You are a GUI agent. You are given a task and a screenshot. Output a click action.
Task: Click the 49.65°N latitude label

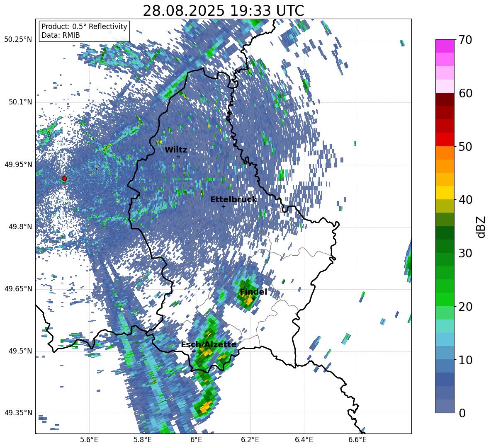tap(18, 289)
